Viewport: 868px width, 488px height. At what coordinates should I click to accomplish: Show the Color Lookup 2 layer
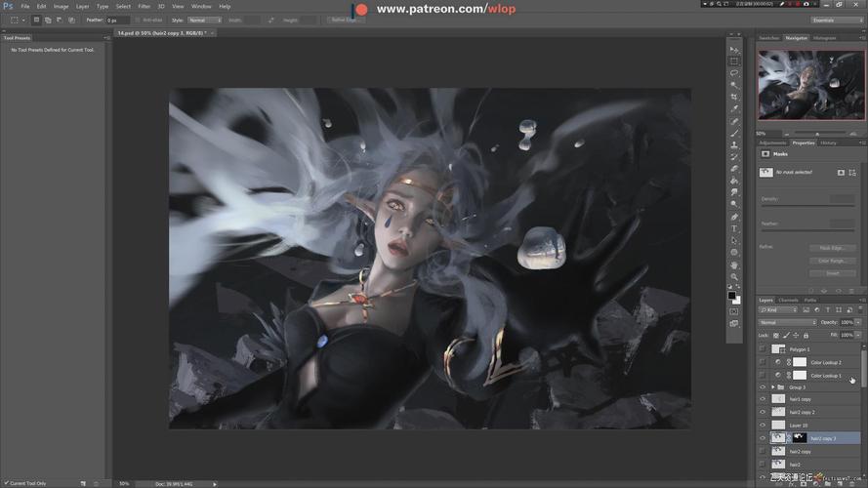[x=763, y=362]
